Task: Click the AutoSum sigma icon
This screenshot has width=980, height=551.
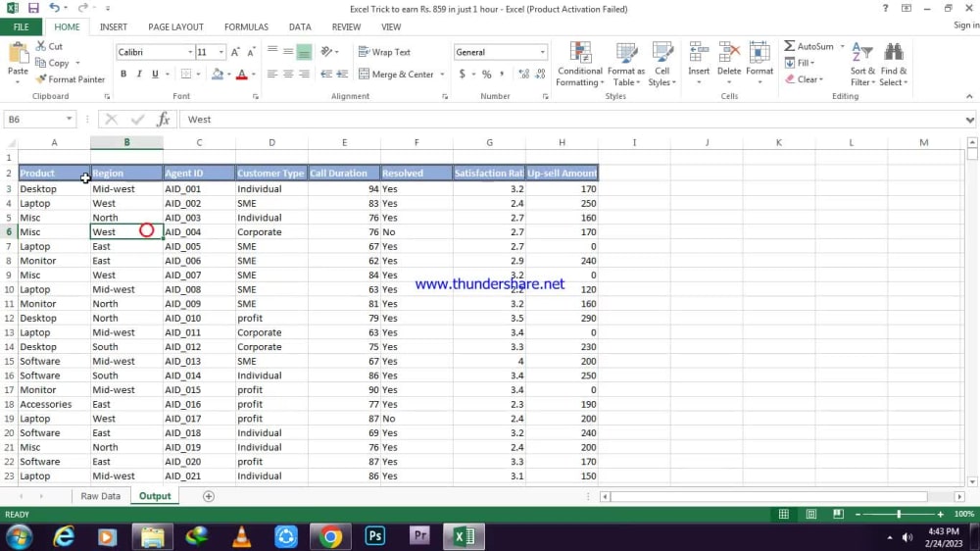Action: coord(789,46)
